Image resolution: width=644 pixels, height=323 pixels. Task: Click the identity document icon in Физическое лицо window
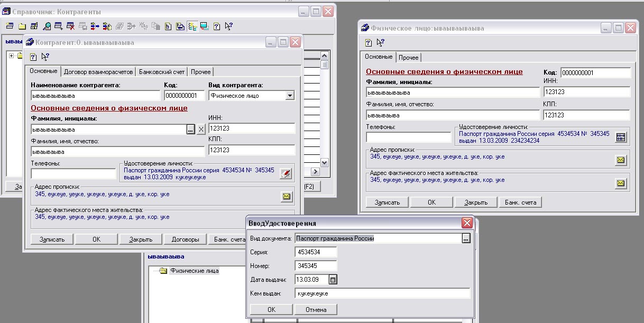(621, 136)
